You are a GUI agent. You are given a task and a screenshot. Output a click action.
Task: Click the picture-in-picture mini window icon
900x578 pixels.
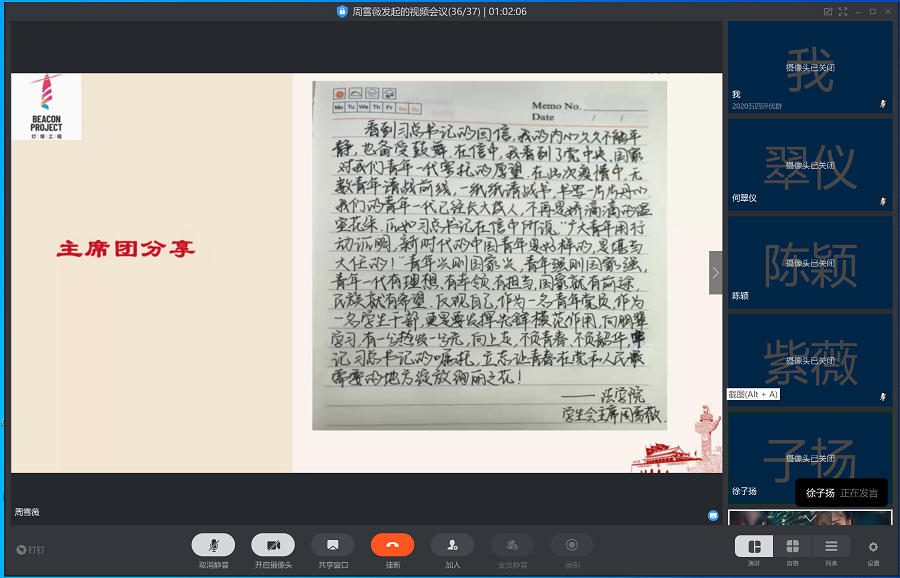(x=828, y=11)
